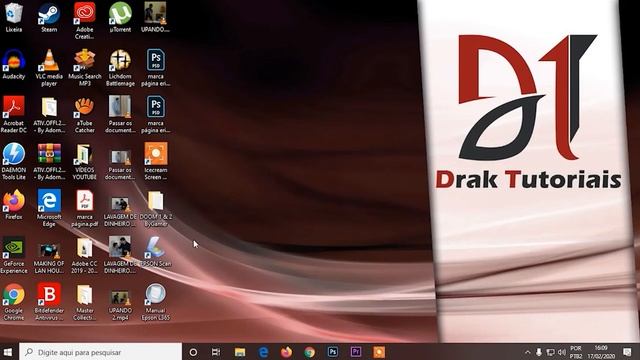Open the volume speaker tray icon

coord(562,352)
